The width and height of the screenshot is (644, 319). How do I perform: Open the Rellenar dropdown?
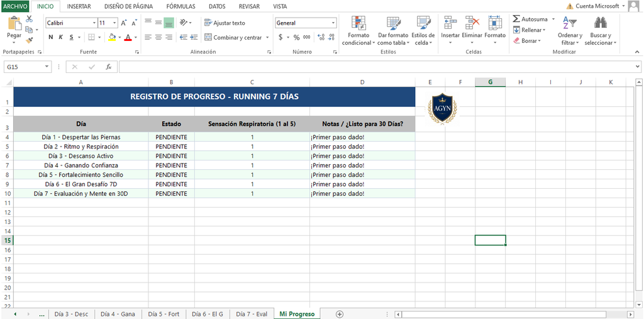click(x=530, y=30)
